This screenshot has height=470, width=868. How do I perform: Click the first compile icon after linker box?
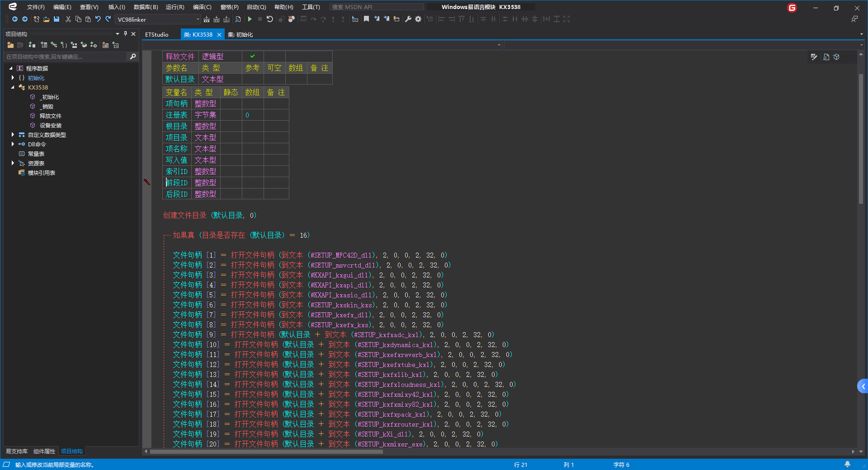click(x=207, y=19)
